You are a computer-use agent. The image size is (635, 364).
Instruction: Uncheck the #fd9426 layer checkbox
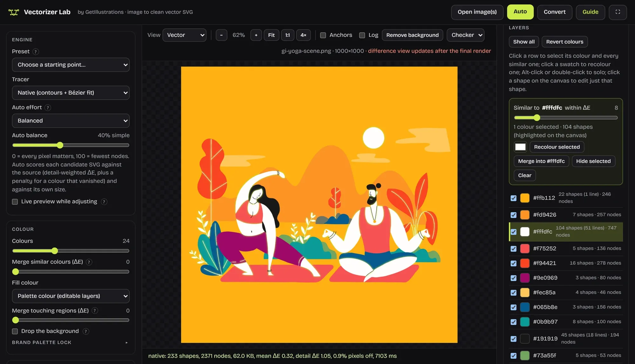point(513,215)
